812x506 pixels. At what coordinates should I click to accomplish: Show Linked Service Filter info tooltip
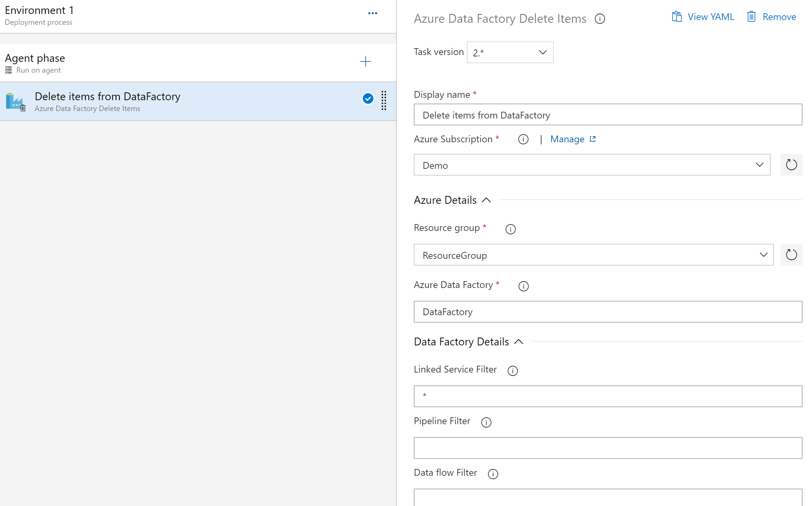(x=512, y=371)
